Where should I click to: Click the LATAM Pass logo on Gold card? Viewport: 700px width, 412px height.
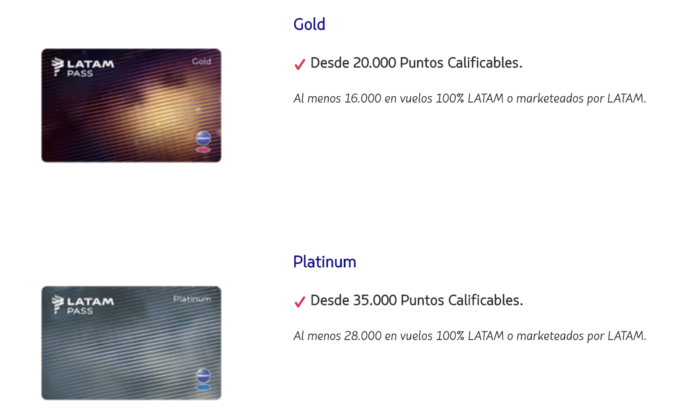[83, 67]
